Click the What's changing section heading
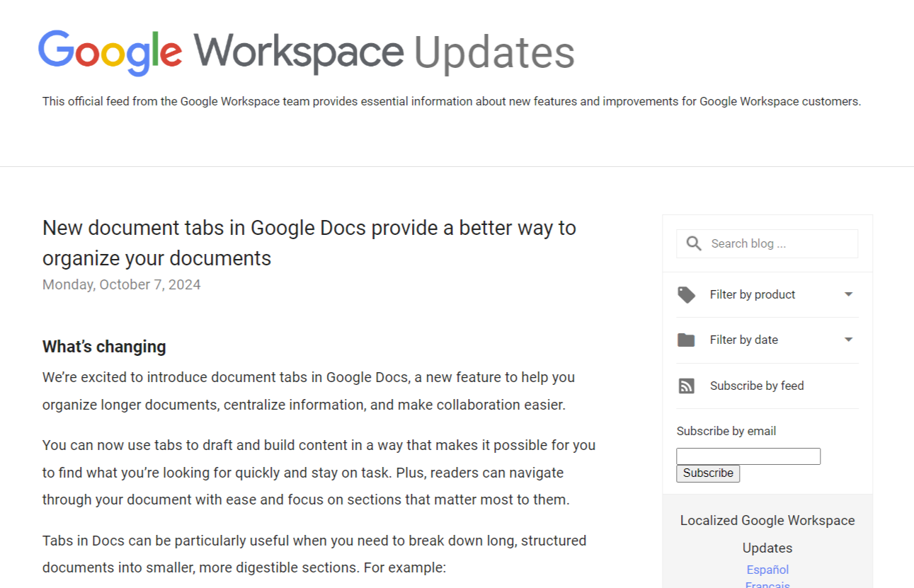 pos(104,346)
